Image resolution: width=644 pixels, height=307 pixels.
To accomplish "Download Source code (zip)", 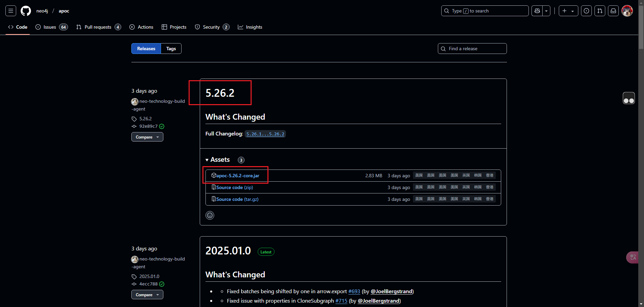I will [x=234, y=187].
